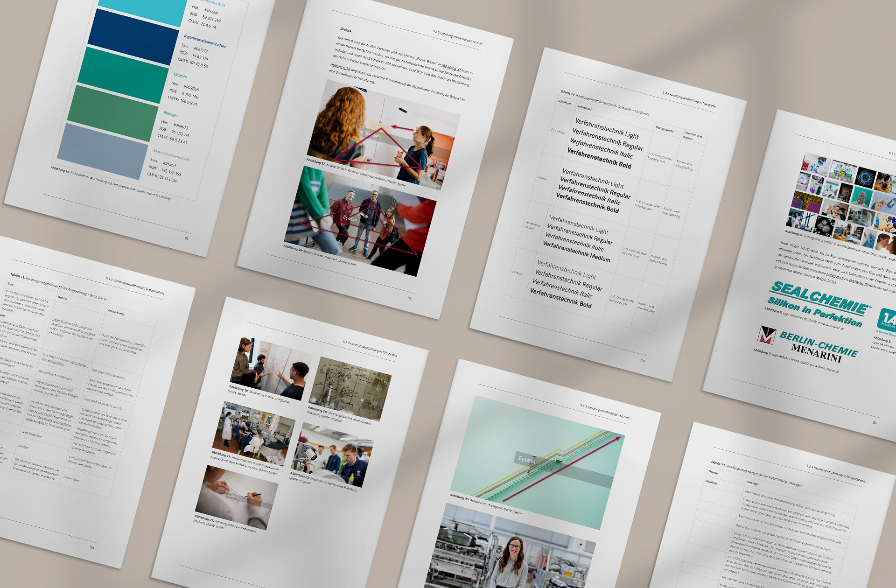Click the "Verfahrenstechnik Medium" font sample

click(x=576, y=252)
